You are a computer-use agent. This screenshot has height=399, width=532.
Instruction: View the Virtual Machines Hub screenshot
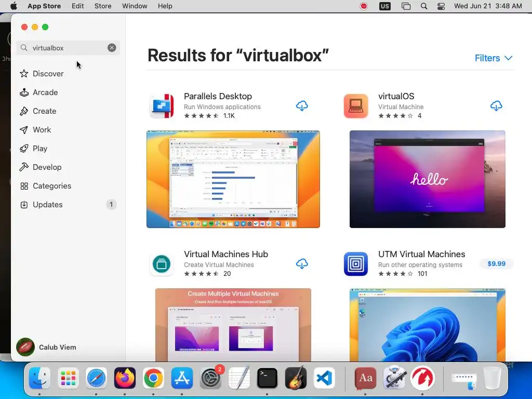[x=233, y=325]
